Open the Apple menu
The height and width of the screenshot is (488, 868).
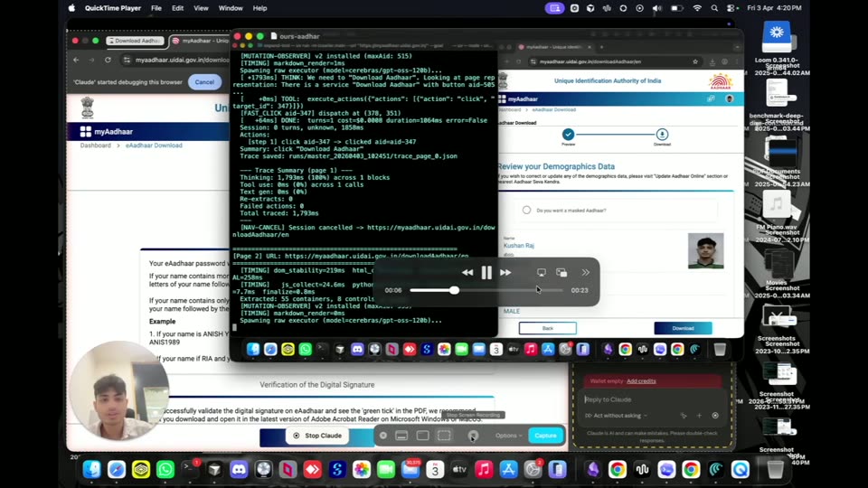(71, 8)
